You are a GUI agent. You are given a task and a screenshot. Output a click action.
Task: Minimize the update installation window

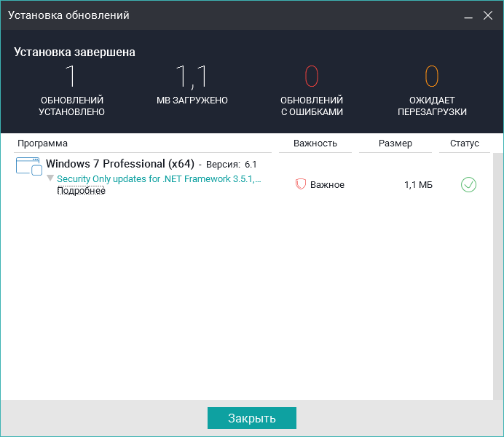[x=468, y=15]
